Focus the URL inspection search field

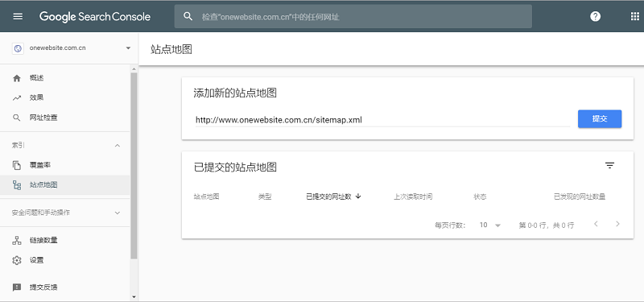[x=353, y=16]
